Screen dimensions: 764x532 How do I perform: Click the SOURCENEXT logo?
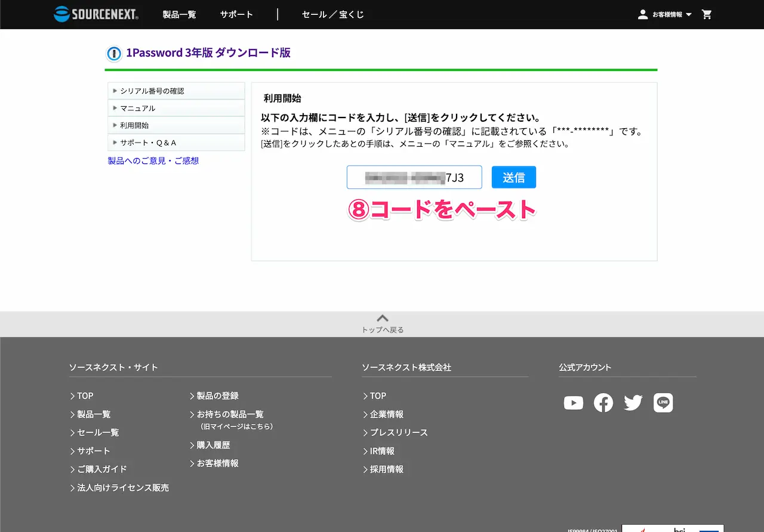[x=96, y=14]
